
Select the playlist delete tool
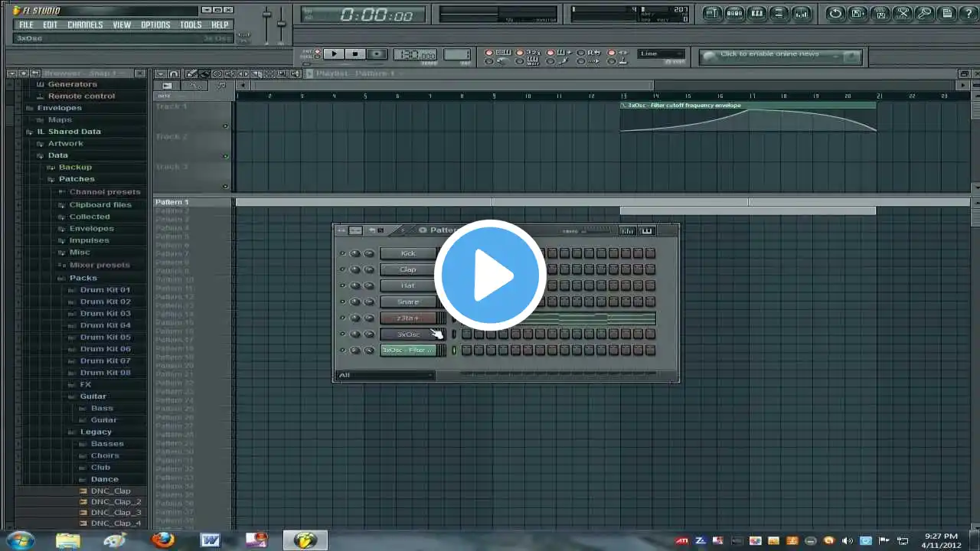(x=217, y=73)
